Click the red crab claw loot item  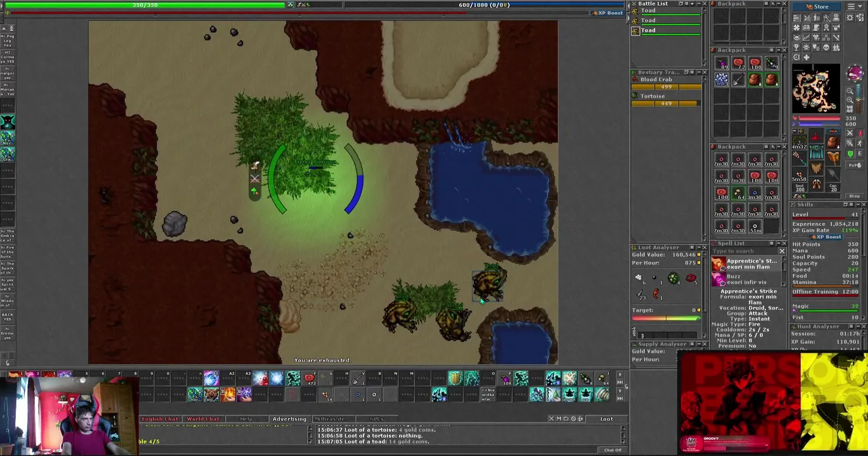(x=691, y=278)
